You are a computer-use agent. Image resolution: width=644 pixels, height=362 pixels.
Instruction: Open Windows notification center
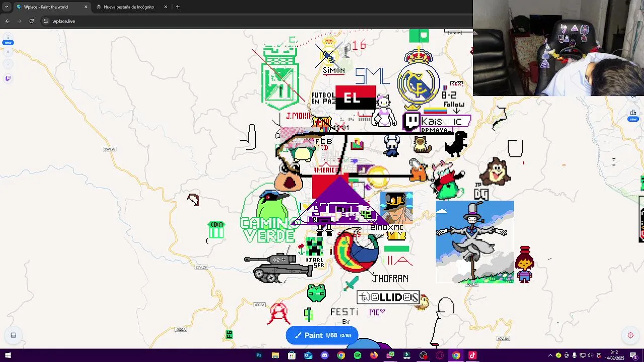633,355
